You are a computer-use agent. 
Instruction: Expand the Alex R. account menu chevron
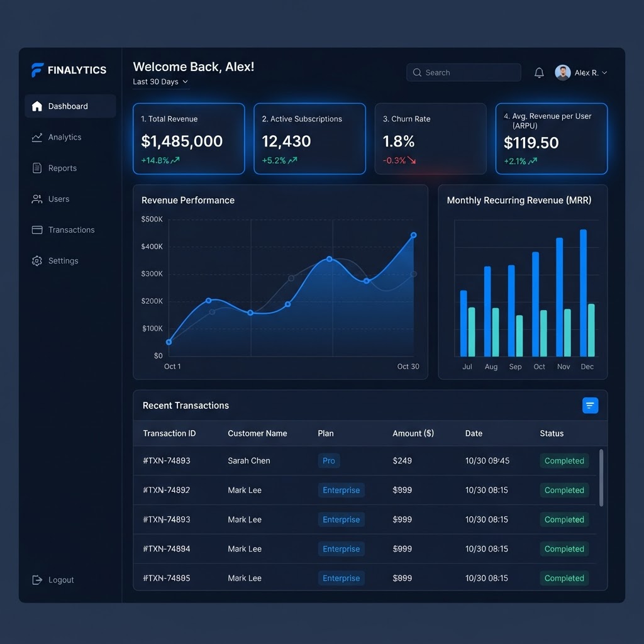click(604, 73)
